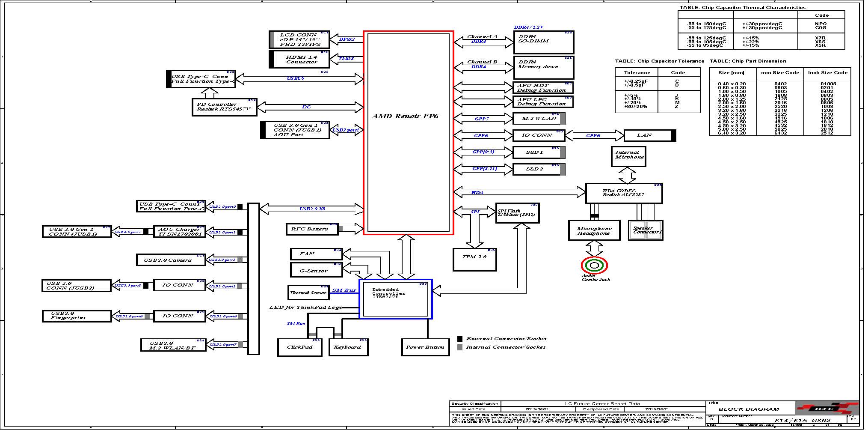Click the gray Internal Connector legend square
This screenshot has width=868, height=430.
[460, 347]
